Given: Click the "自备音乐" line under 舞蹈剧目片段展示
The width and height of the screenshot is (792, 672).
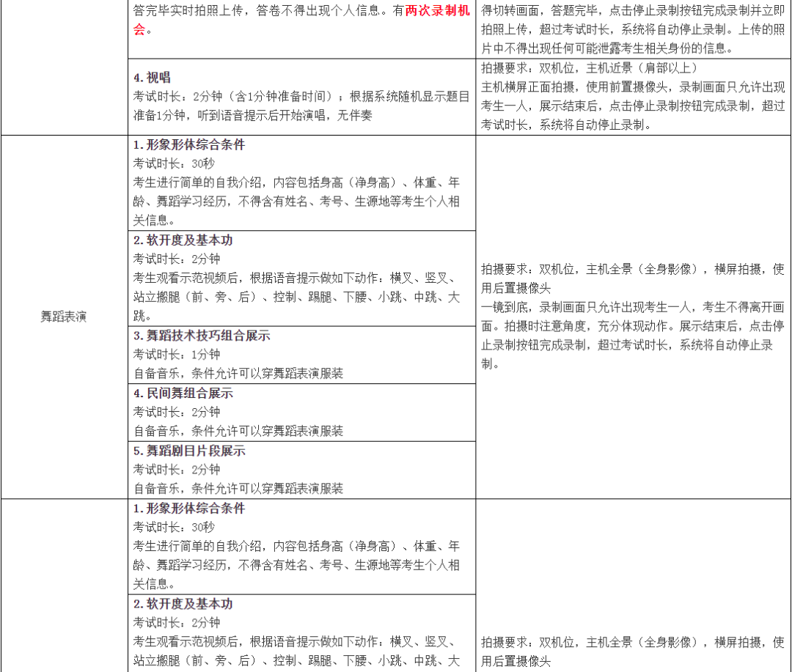Looking at the screenshot, I should pos(238,488).
